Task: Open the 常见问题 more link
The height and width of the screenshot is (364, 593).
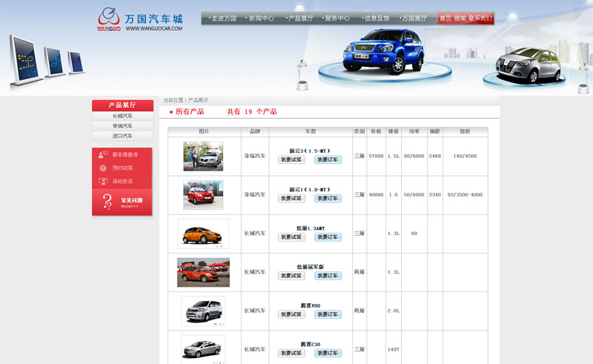Action: pyautogui.click(x=130, y=207)
